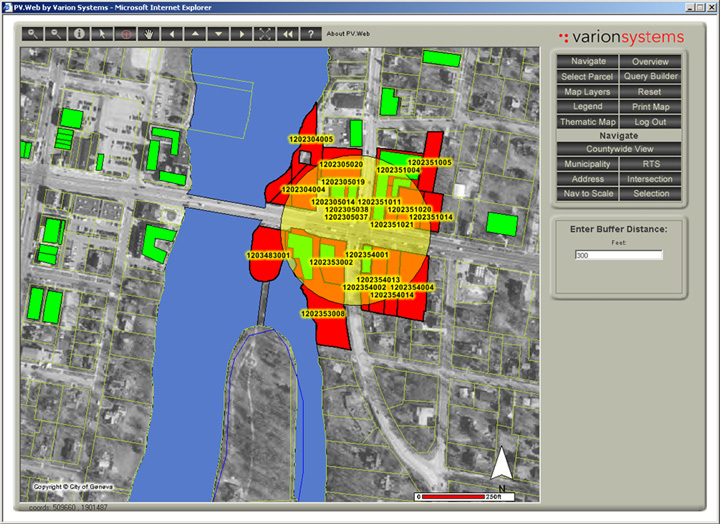Image resolution: width=720 pixels, height=524 pixels.
Task: Click parcel label 1202304004 on map
Action: (x=304, y=189)
